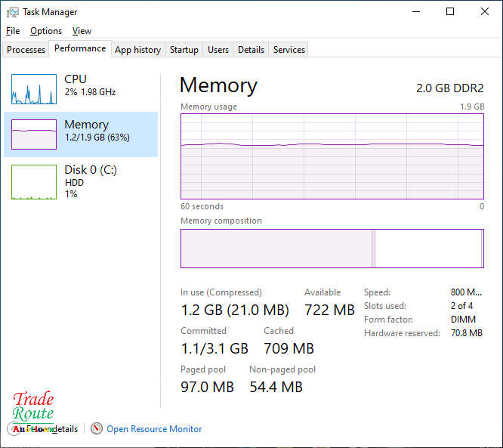Open the File menu
This screenshot has height=448, width=503.
[13, 31]
